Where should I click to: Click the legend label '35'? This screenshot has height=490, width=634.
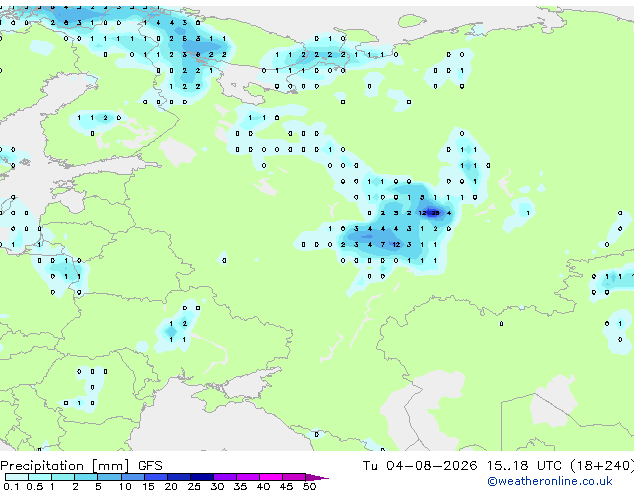pos(240,486)
